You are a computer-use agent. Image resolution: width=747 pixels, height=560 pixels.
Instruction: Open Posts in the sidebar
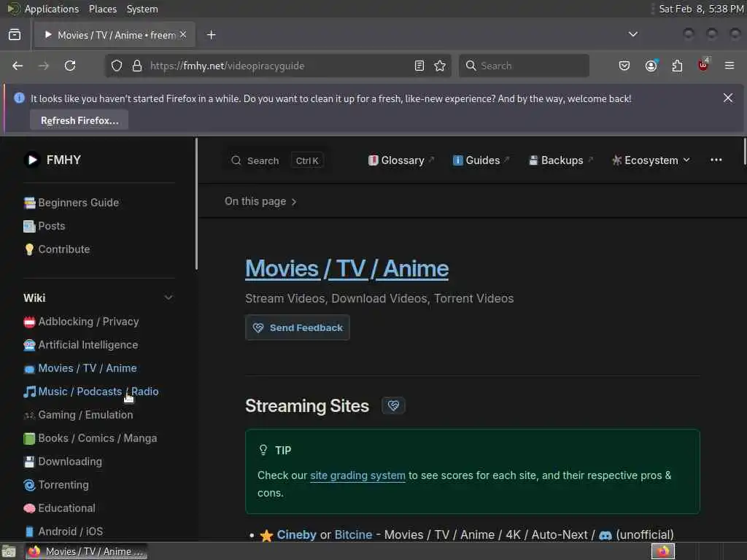(x=44, y=226)
